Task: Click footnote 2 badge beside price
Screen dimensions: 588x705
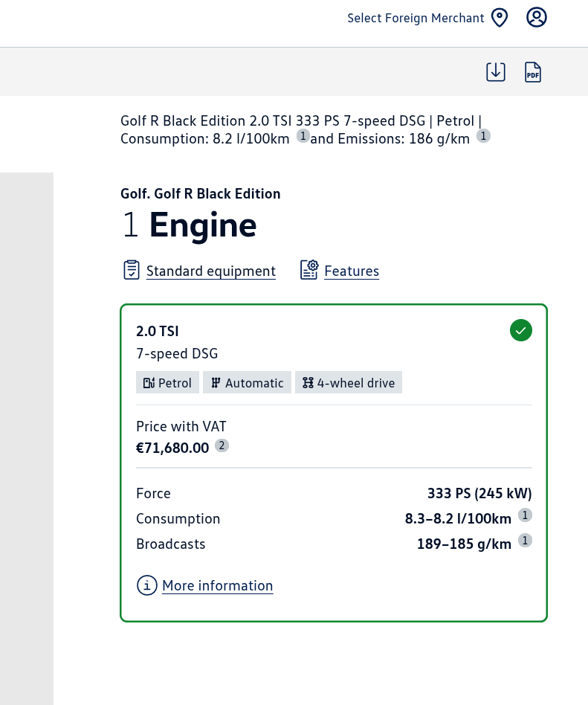Action: point(222,445)
